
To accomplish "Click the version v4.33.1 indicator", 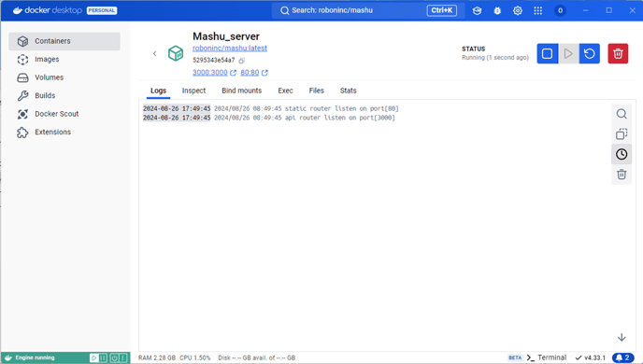I will click(591, 357).
